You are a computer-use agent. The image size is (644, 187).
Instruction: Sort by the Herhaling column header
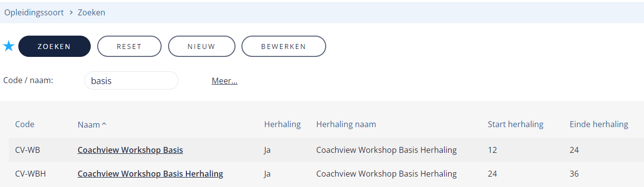click(x=283, y=124)
